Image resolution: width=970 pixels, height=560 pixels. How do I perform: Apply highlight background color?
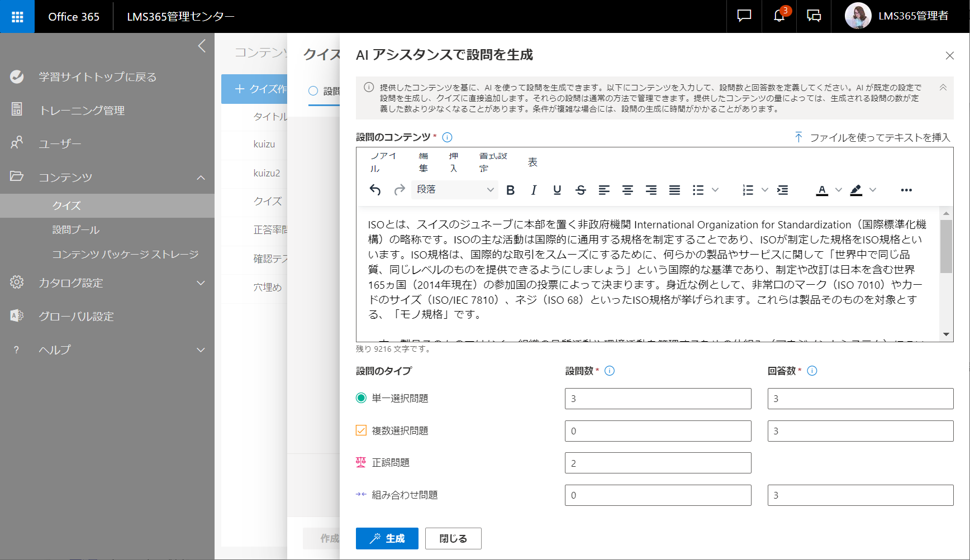point(856,190)
